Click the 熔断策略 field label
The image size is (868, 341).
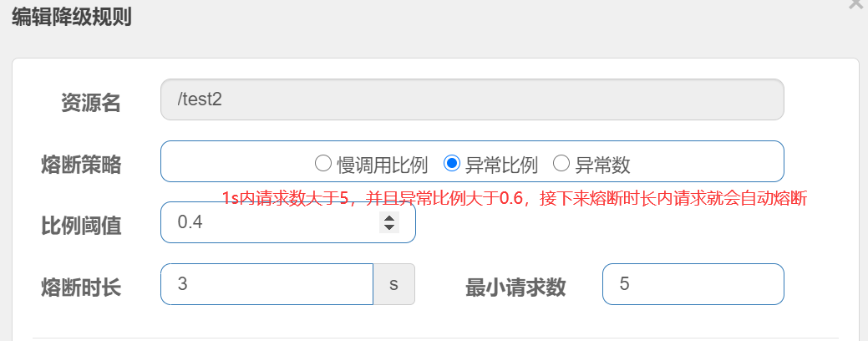[81, 165]
